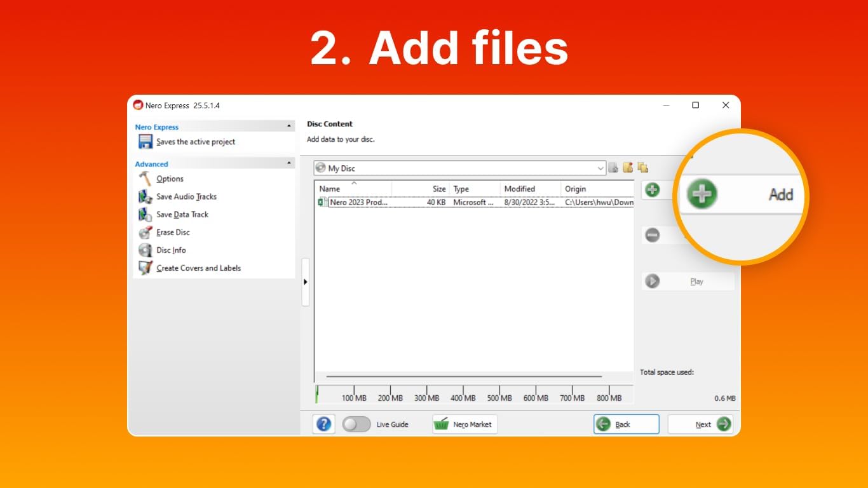Click the Nero Market button
This screenshot has width=868, height=488.
point(465,424)
